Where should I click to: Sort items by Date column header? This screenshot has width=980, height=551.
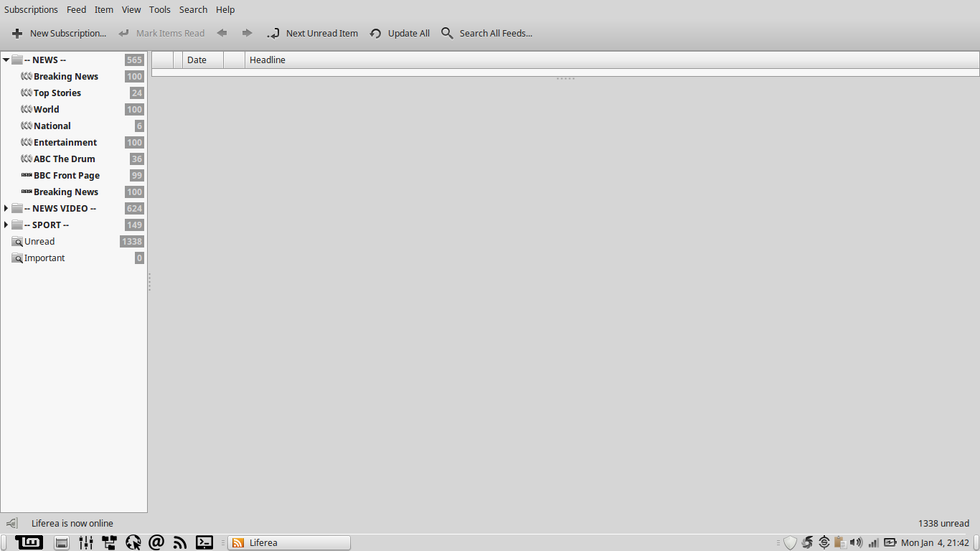coord(203,60)
